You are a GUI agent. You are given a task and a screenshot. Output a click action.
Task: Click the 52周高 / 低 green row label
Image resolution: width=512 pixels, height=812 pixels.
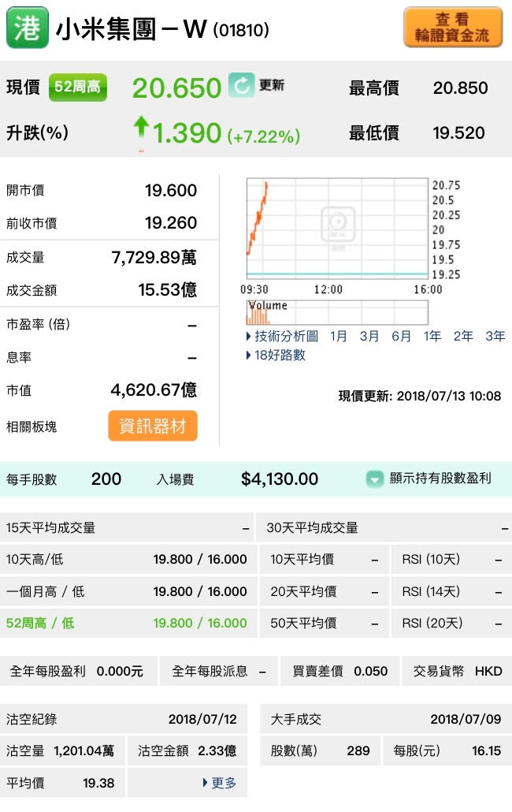coord(40,623)
